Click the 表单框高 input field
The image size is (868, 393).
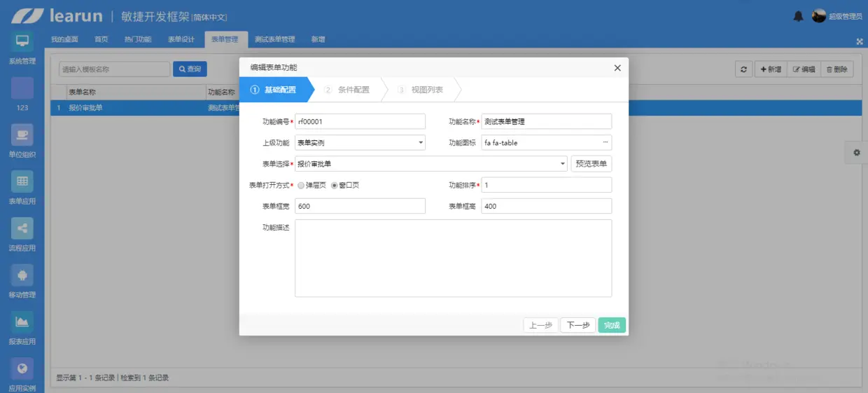click(x=547, y=206)
